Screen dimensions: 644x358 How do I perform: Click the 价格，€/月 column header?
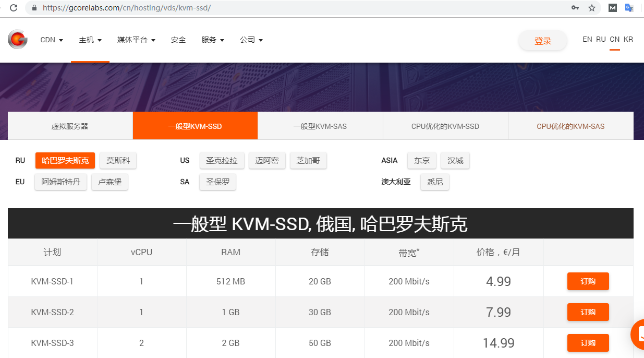tap(499, 252)
